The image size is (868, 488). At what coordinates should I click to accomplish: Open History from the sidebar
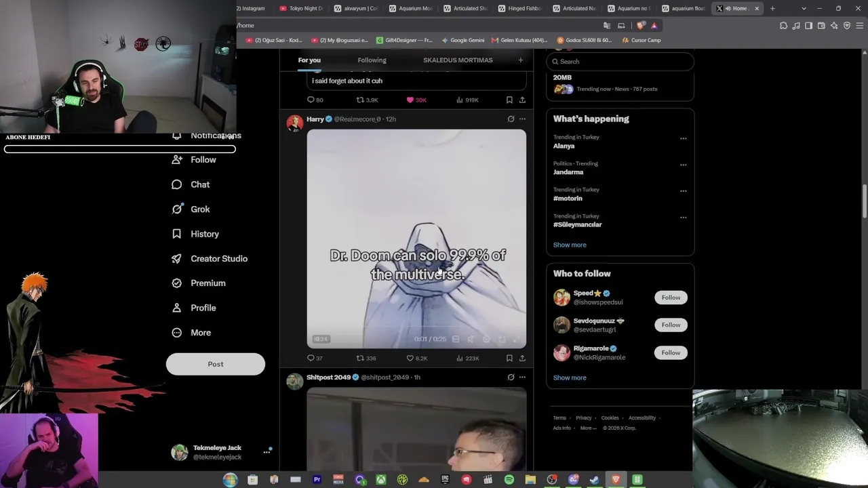[195, 234]
